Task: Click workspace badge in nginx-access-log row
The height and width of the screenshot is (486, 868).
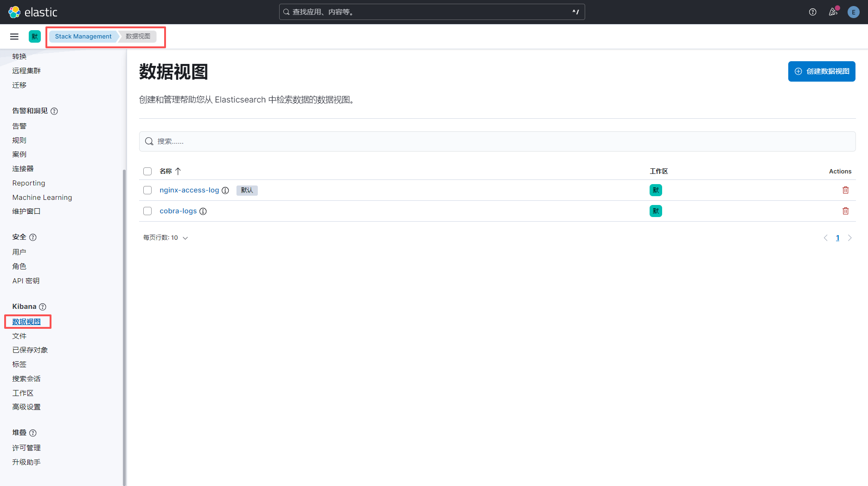Action: point(656,190)
